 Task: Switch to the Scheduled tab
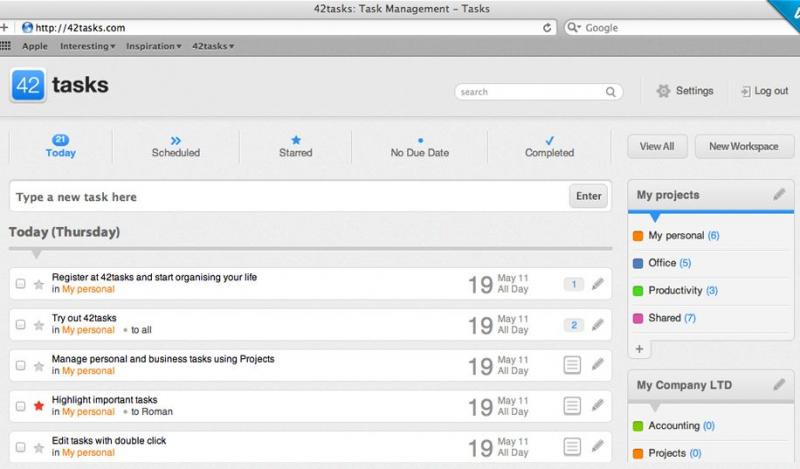[x=176, y=146]
